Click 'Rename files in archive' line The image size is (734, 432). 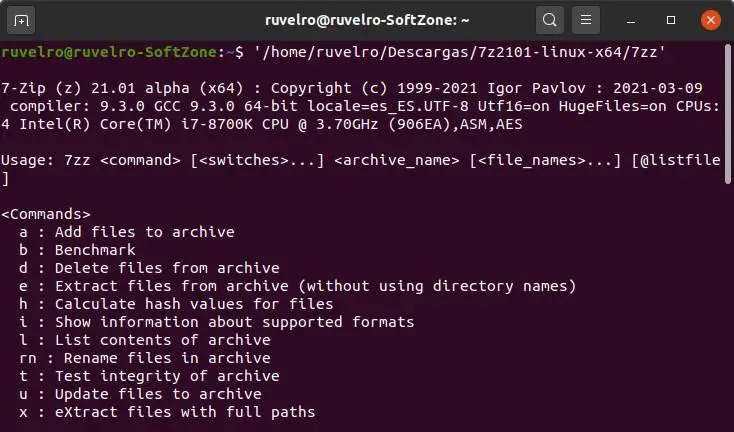click(145, 359)
